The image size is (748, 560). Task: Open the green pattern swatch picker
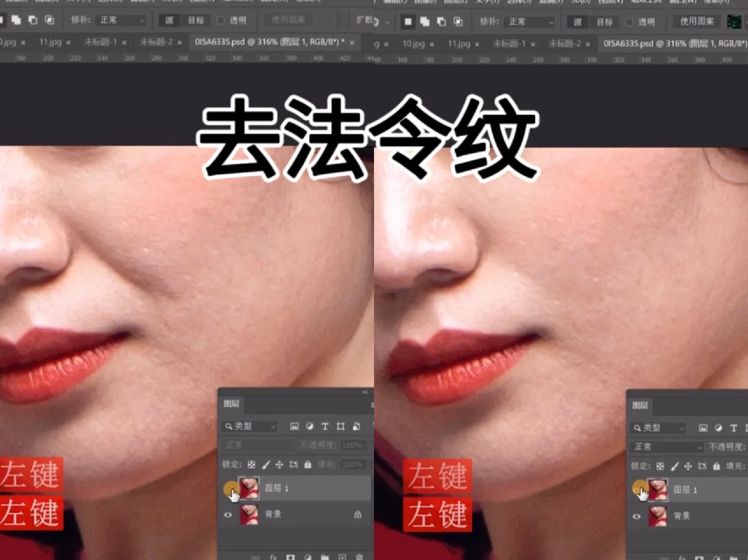click(x=733, y=22)
